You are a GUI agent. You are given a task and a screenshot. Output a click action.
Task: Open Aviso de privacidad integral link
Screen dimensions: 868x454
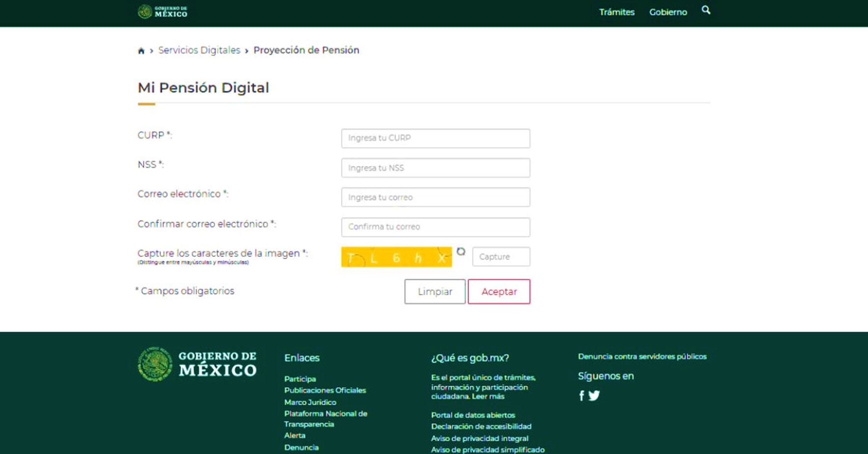[480, 438]
